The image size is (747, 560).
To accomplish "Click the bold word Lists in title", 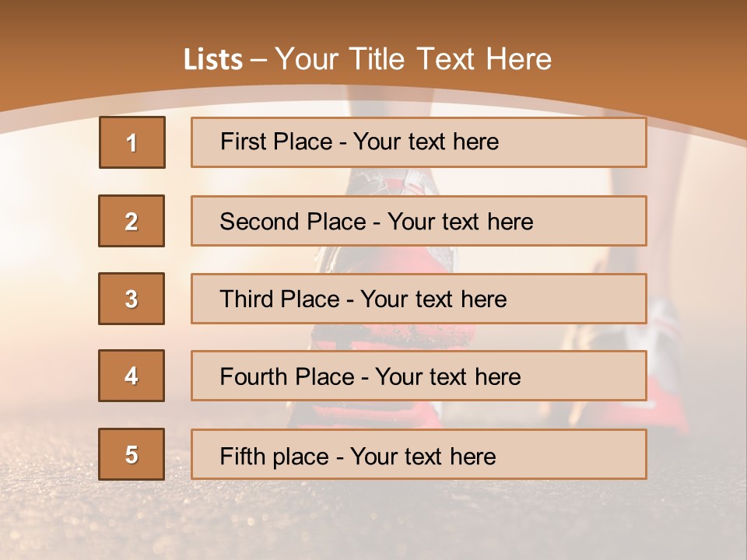I will pos(213,60).
